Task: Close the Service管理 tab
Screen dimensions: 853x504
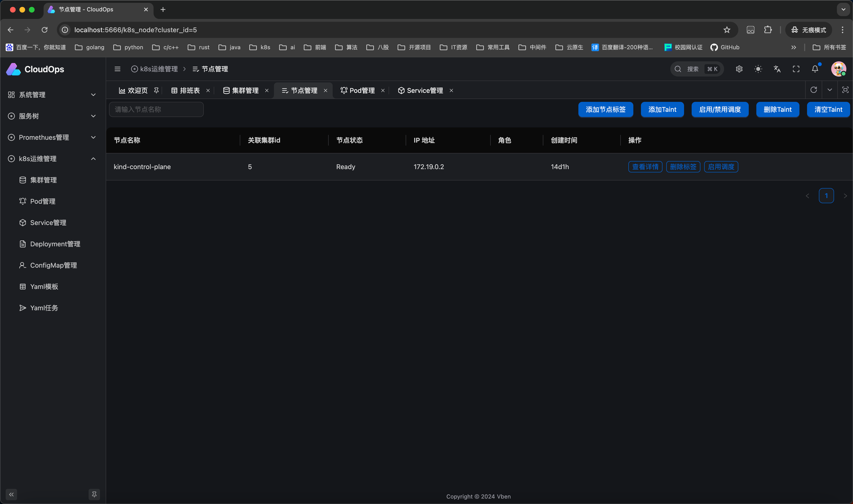Action: (451, 90)
